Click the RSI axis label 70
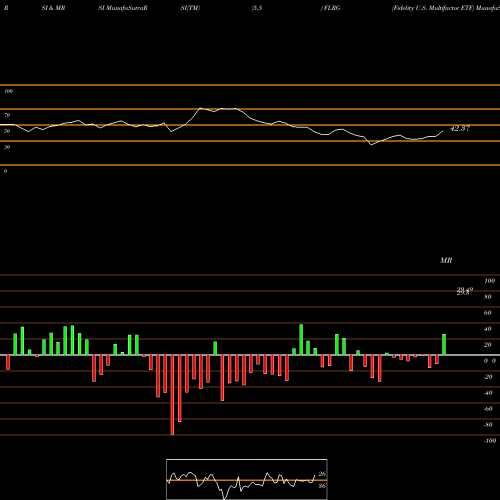500x500 pixels. click(7, 115)
